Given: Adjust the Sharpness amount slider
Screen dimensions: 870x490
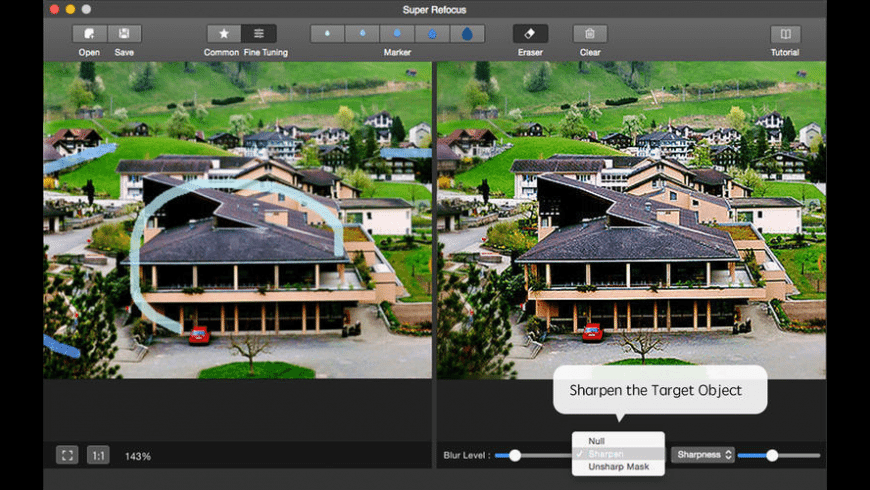Looking at the screenshot, I should click(772, 456).
